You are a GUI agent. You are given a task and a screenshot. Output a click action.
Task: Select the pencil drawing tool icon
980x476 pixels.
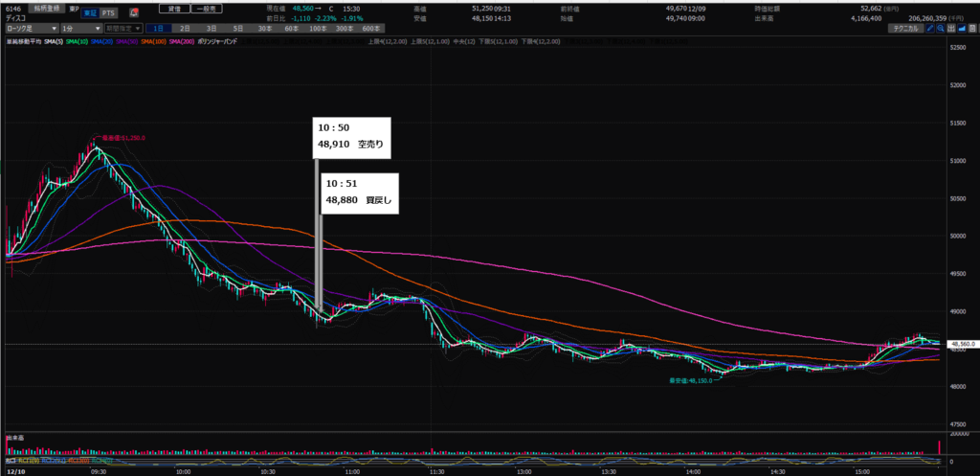click(930, 29)
